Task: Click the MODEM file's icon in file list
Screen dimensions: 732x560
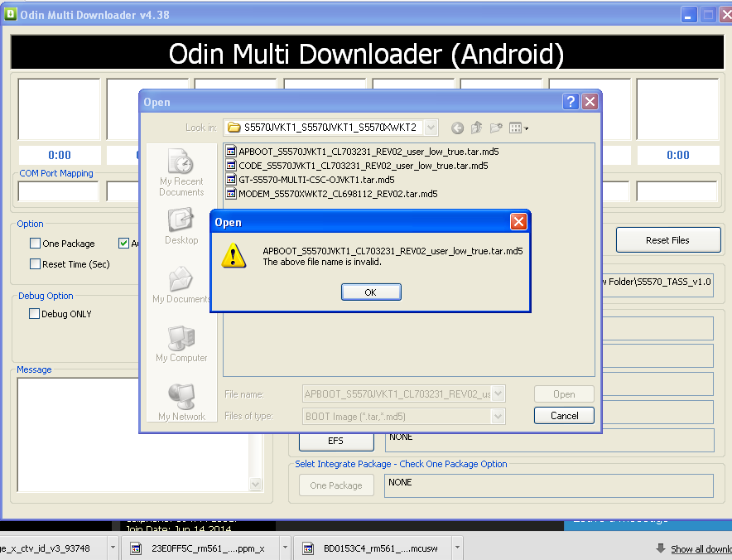Action: pyautogui.click(x=231, y=193)
